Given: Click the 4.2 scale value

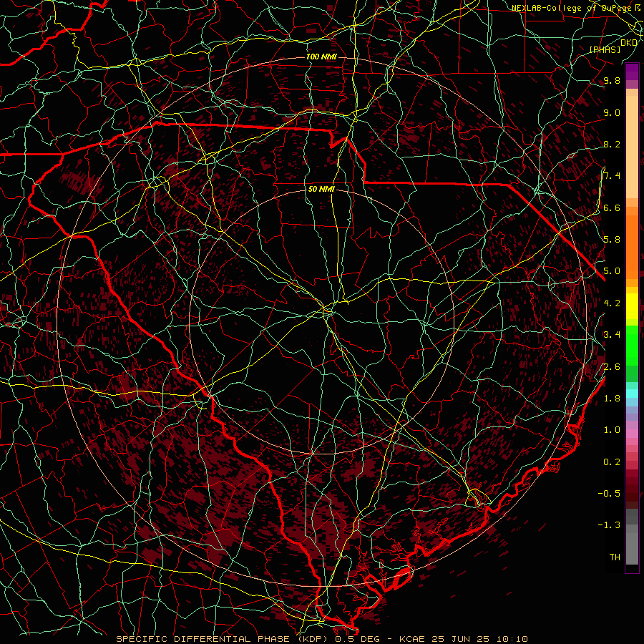Looking at the screenshot, I should click(x=612, y=303).
